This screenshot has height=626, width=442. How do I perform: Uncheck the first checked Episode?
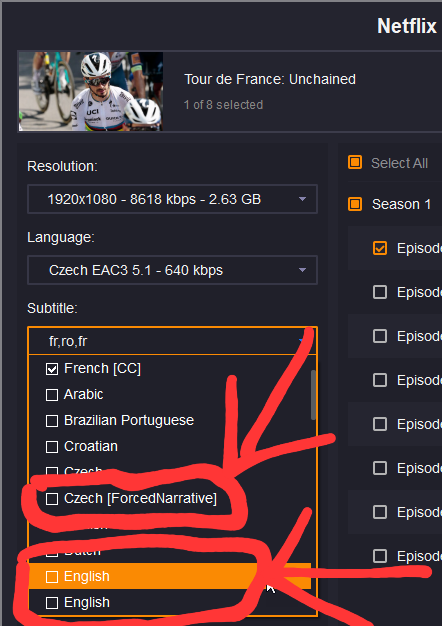click(x=380, y=248)
